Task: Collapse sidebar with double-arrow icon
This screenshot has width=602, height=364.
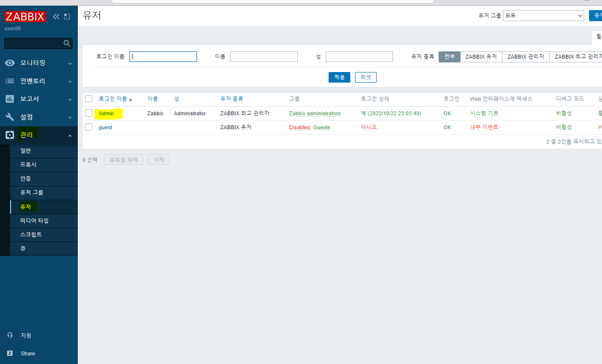Action: pos(56,16)
